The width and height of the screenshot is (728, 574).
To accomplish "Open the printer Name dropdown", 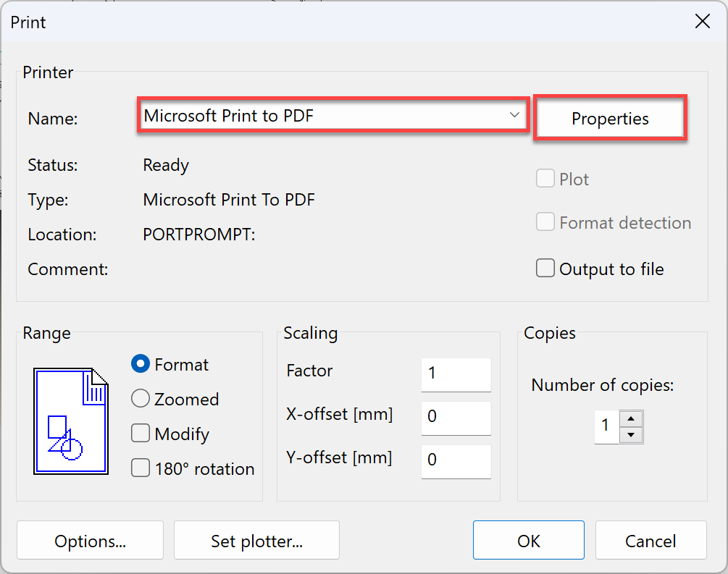I will (x=332, y=116).
